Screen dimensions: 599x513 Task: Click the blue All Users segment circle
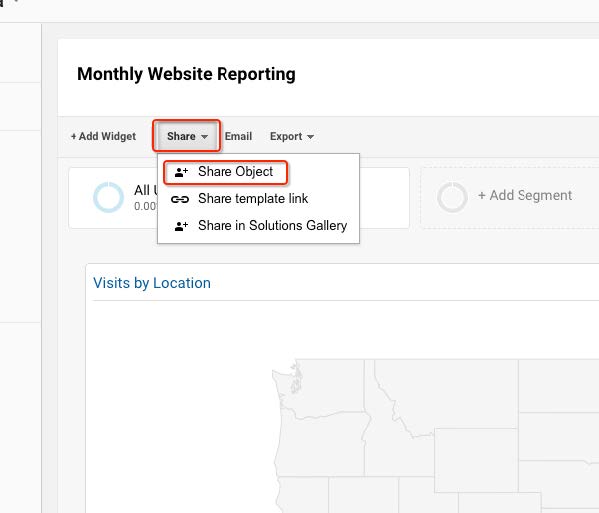(108, 197)
